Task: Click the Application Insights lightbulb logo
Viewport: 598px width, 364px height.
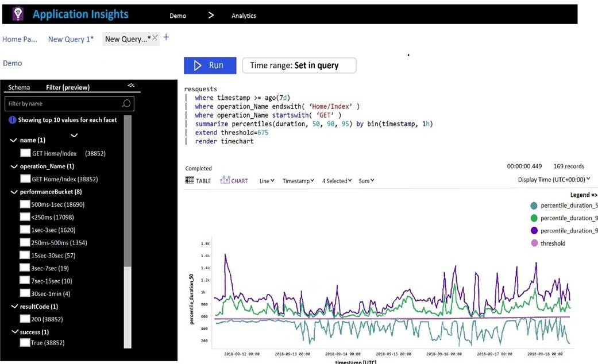Action: point(18,14)
